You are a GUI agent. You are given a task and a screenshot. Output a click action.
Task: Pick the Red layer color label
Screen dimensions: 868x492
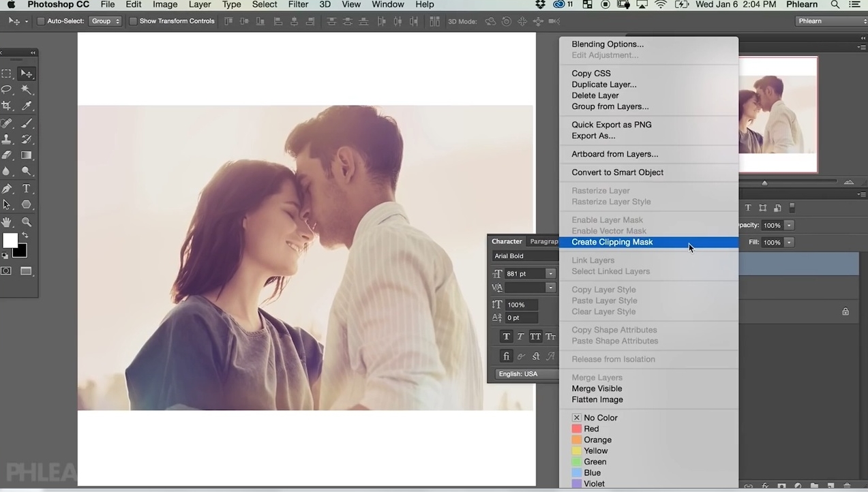591,429
